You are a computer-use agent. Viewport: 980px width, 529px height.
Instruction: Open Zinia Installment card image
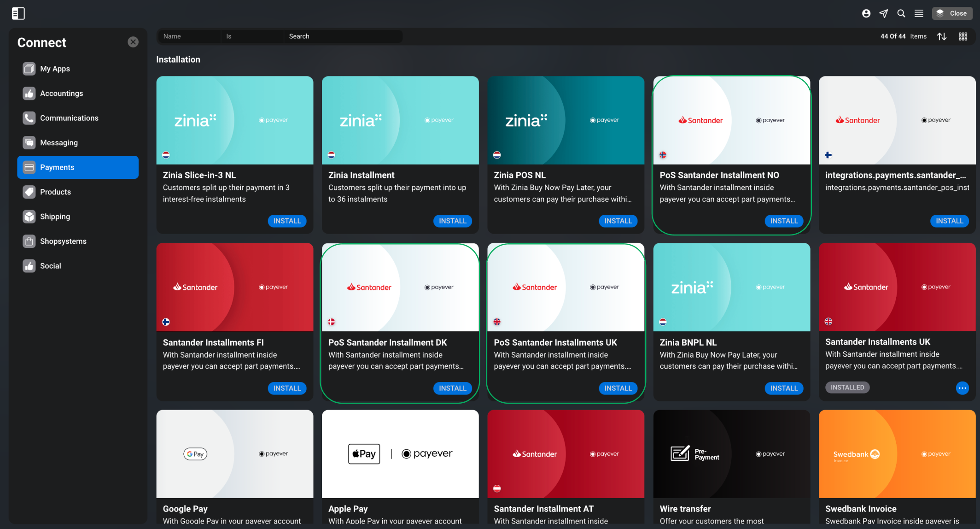tap(400, 120)
